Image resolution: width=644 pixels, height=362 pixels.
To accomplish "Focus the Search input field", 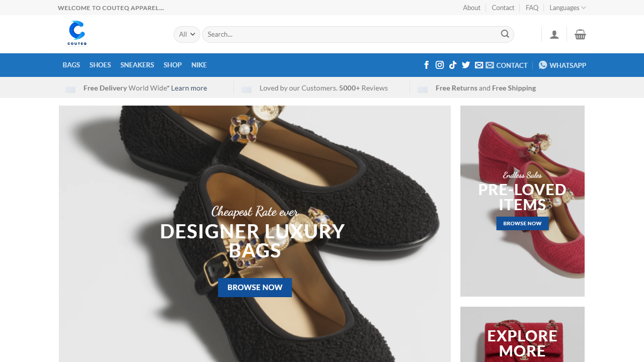I will tap(358, 34).
